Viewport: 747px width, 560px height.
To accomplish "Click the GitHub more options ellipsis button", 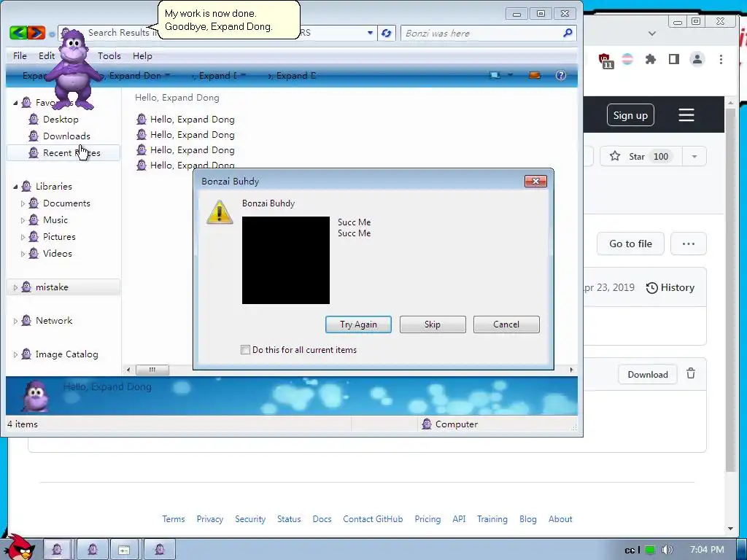I will (689, 244).
